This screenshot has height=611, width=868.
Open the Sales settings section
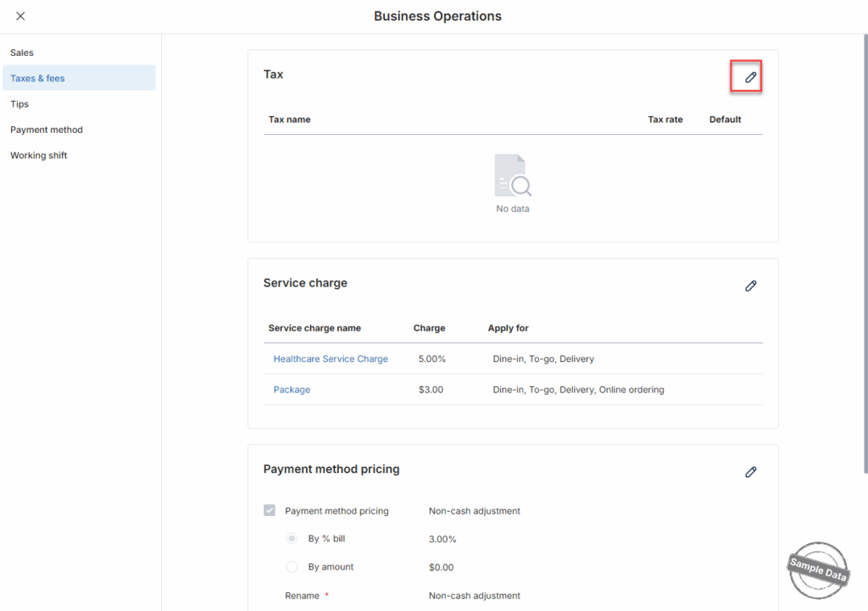tap(22, 53)
